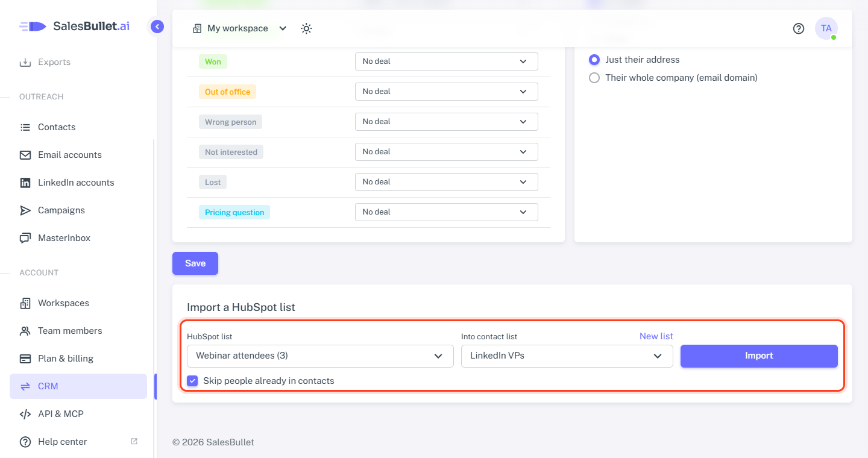Collapse the sidebar with the chevron button
This screenshot has width=868, height=458.
157,27
